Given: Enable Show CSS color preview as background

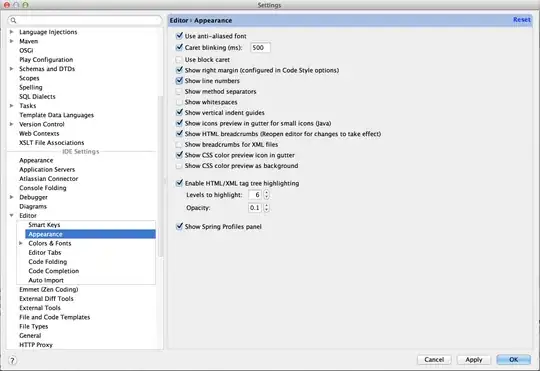Looking at the screenshot, I should click(179, 166).
